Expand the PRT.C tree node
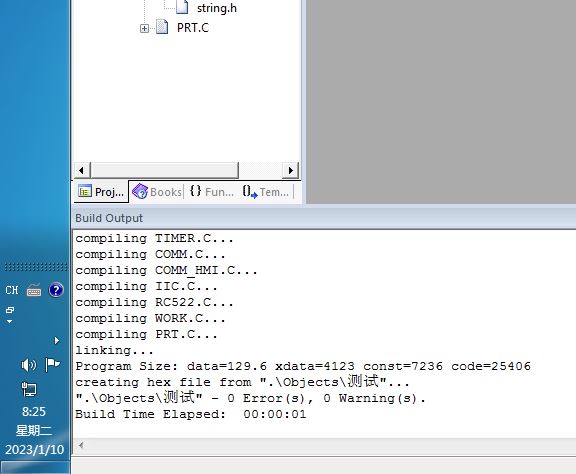Image resolution: width=576 pixels, height=474 pixels. click(144, 28)
